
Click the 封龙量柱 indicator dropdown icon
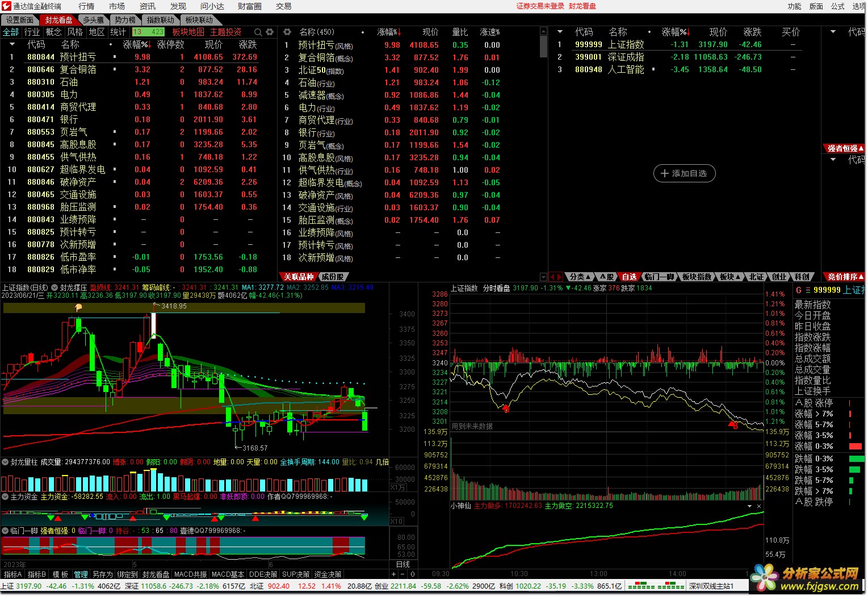tap(5, 462)
